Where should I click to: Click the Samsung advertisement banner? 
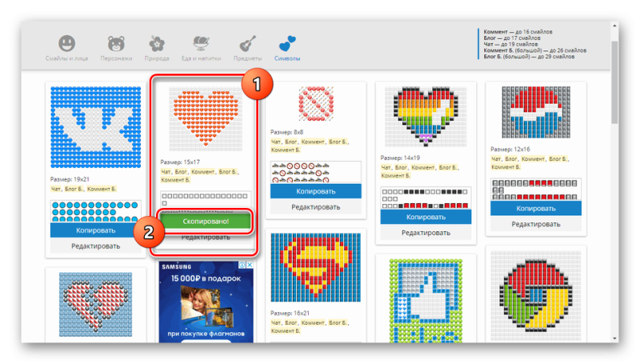[x=206, y=302]
